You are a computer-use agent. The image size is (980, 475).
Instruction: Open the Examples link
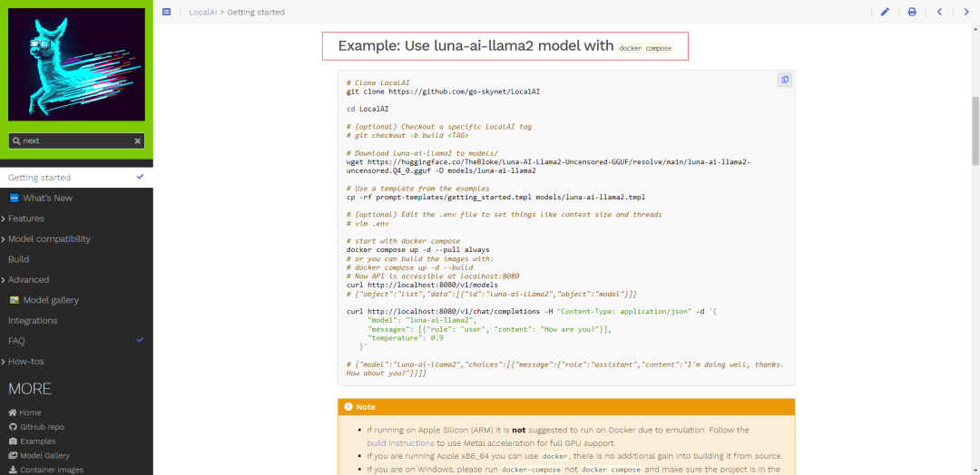37,441
